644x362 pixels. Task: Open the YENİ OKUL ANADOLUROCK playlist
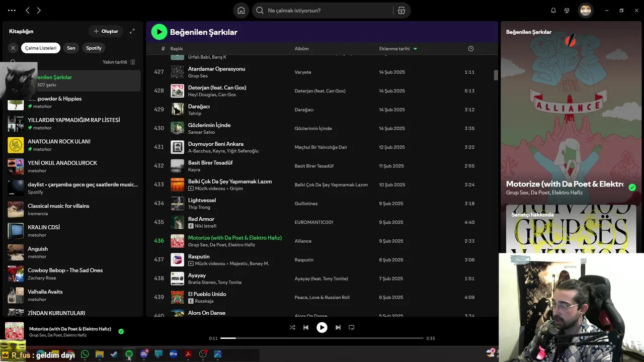71,166
